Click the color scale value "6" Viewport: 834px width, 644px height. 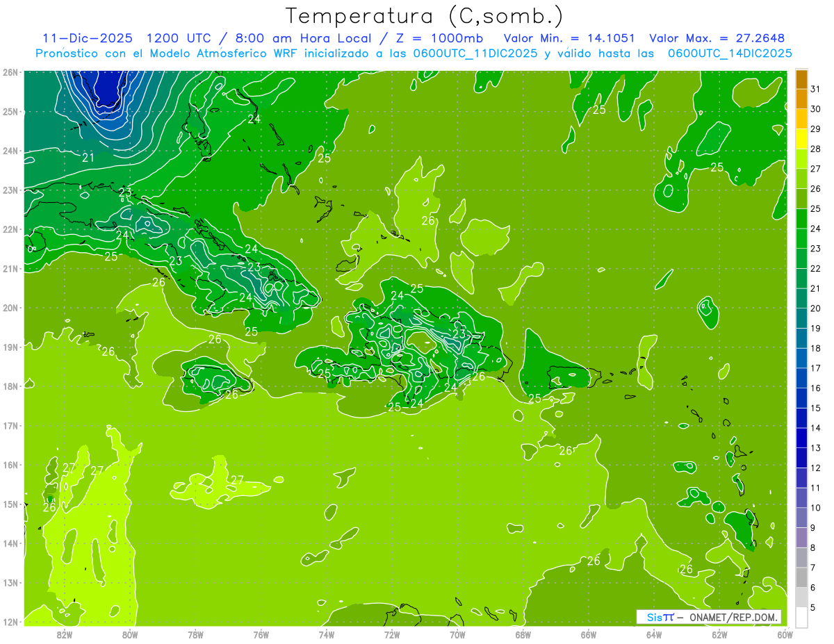point(813,588)
